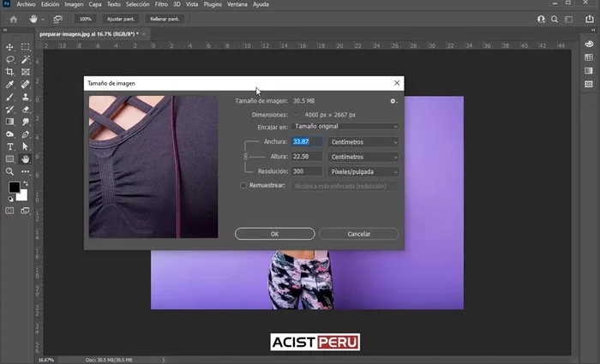Select the Brush tool

(x=9, y=97)
